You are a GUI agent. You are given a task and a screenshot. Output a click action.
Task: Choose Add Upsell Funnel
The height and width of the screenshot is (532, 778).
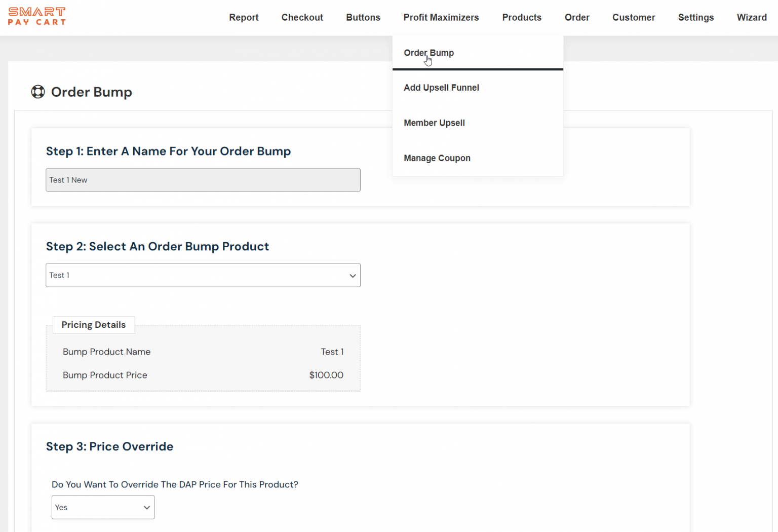pos(441,87)
